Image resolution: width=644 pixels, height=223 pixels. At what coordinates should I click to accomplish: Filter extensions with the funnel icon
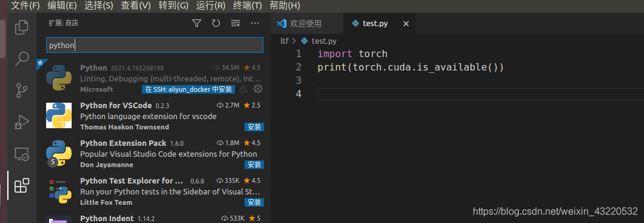point(197,24)
